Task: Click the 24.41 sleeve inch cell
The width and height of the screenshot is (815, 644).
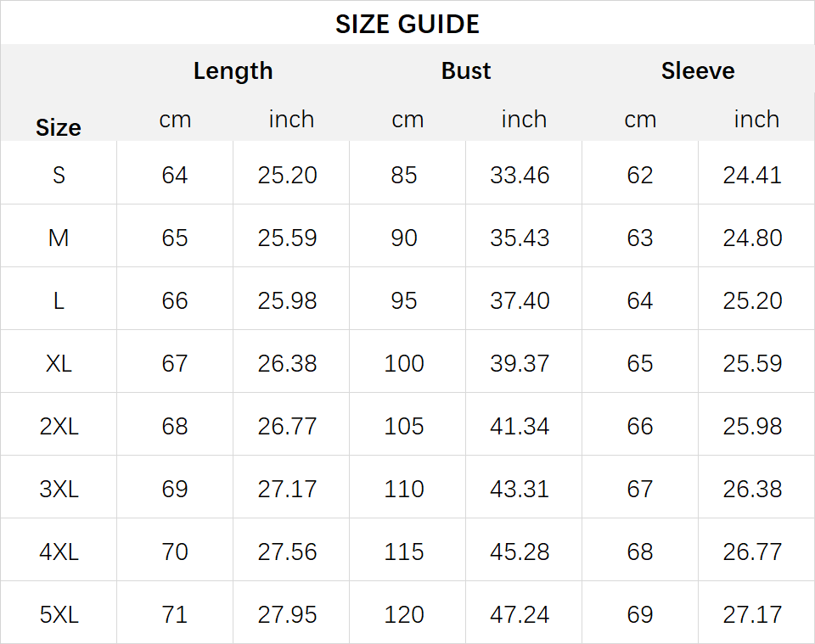Action: tap(752, 175)
